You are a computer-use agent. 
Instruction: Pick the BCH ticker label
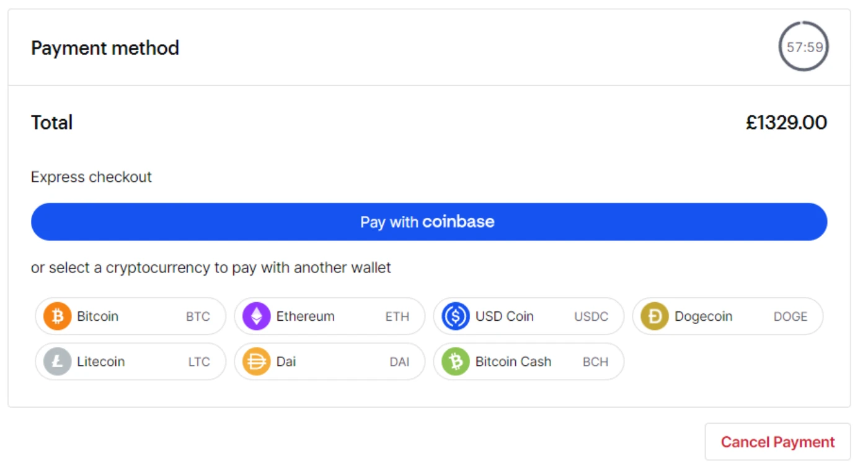point(596,362)
